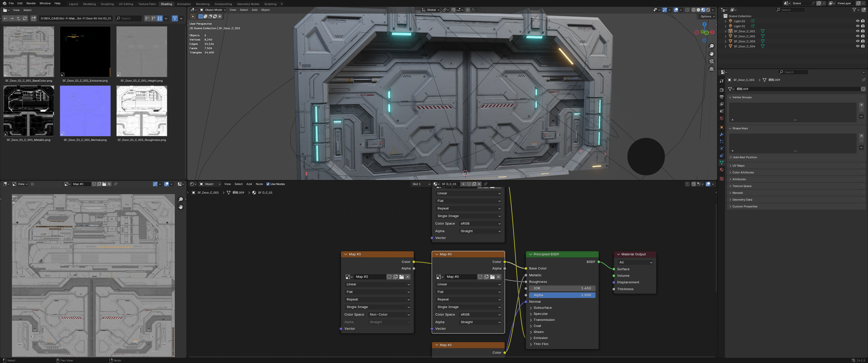This screenshot has height=363, width=868.
Task: Open the Edit menu
Action: click(x=20, y=3)
